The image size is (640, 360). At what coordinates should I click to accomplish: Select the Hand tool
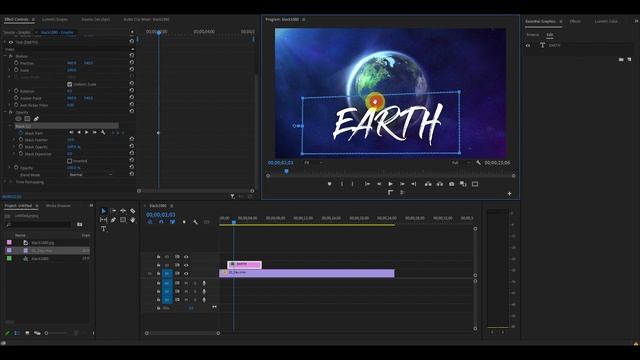click(x=133, y=220)
